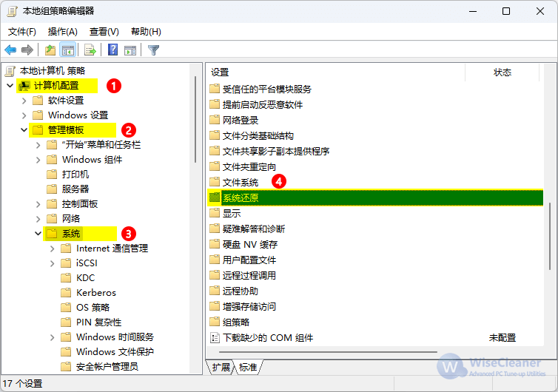Click the Forward arrow in toolbar
Image resolution: width=558 pixels, height=392 pixels.
click(x=27, y=50)
